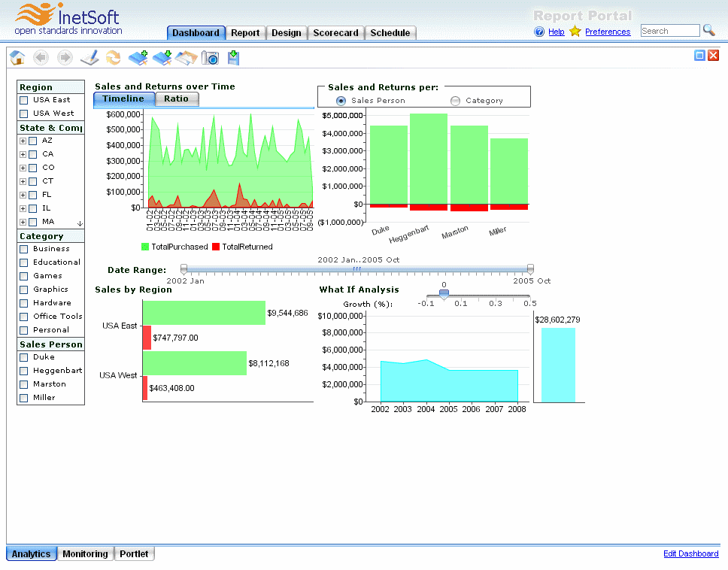The height and width of the screenshot is (570, 728).
Task: Click the Growth percentage slider handle
Action: [x=444, y=295]
